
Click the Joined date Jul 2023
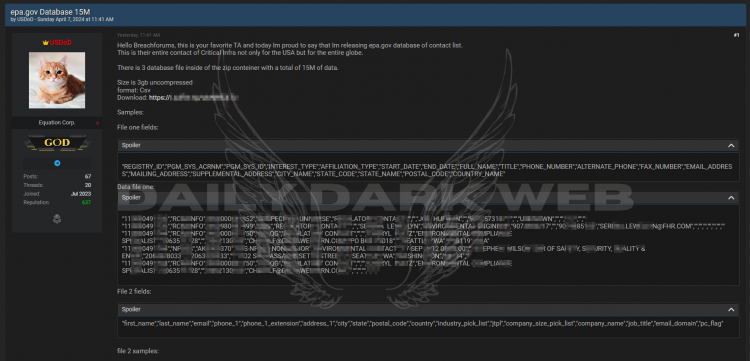coord(81,194)
